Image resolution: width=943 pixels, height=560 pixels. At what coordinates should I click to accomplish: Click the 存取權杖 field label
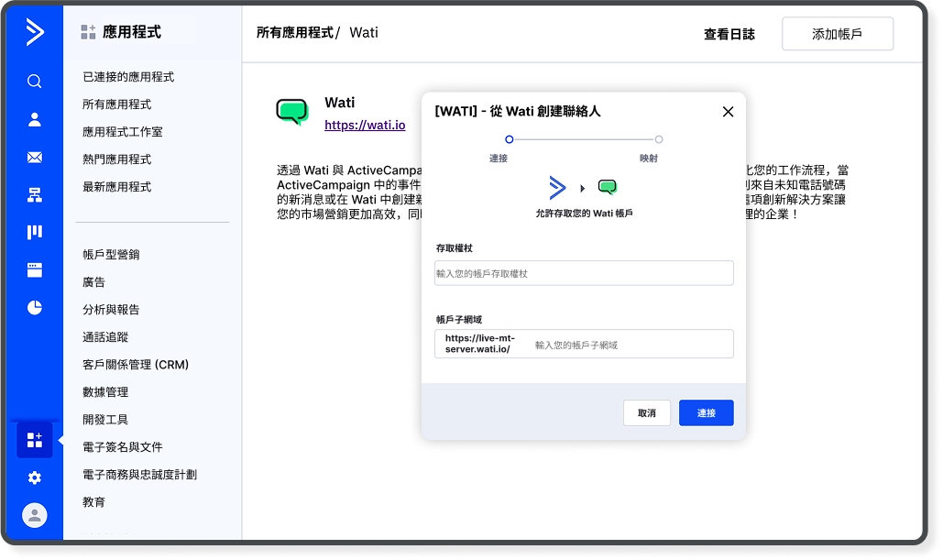tap(454, 248)
